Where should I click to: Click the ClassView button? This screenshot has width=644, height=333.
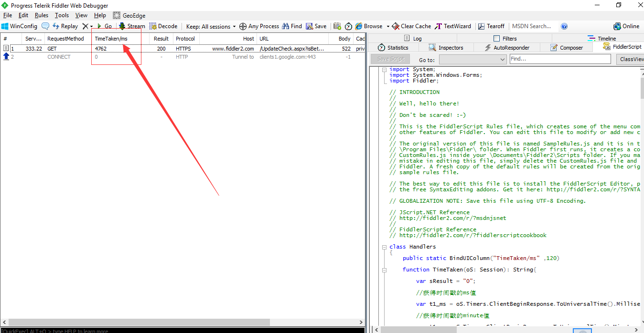pyautogui.click(x=630, y=59)
